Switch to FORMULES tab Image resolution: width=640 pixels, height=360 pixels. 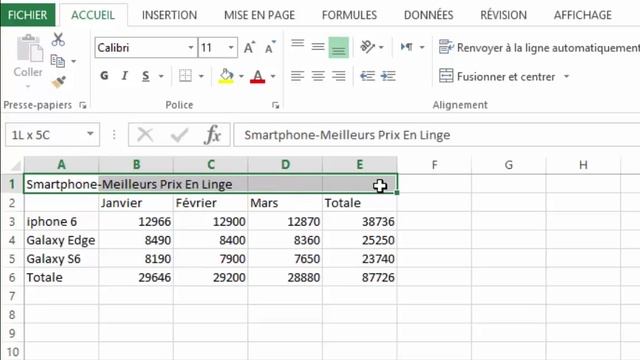point(349,15)
